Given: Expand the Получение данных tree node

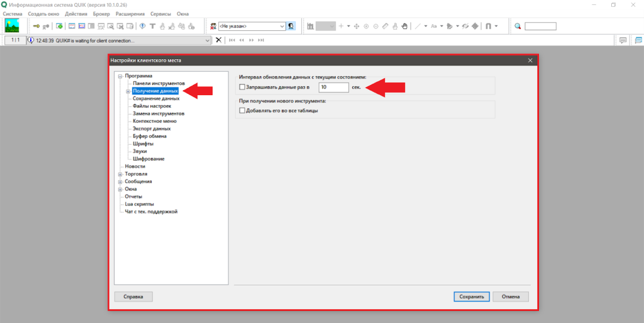Looking at the screenshot, I should [128, 91].
